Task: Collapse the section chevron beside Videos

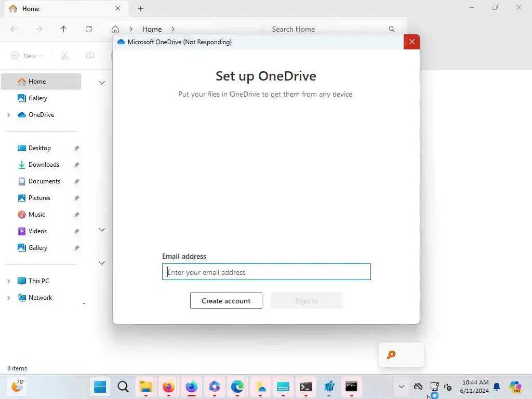Action: coord(102,230)
